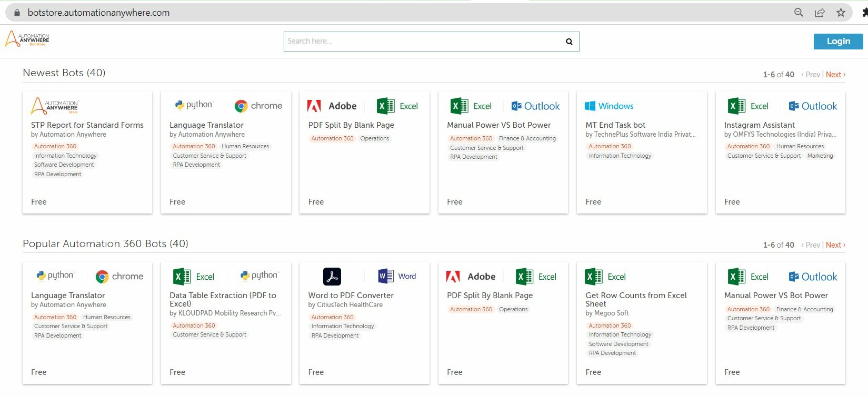
Task: Click Excel icon on Instagram Assistant card
Action: [748, 106]
